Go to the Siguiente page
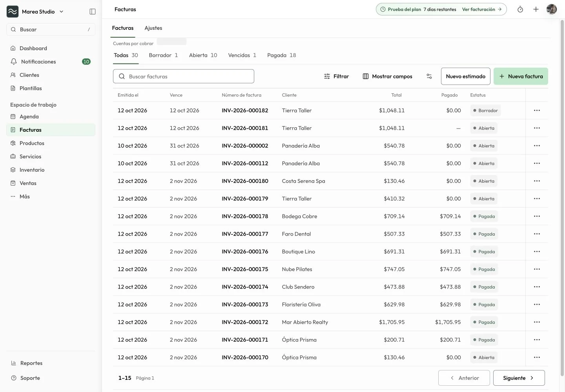 519,378
